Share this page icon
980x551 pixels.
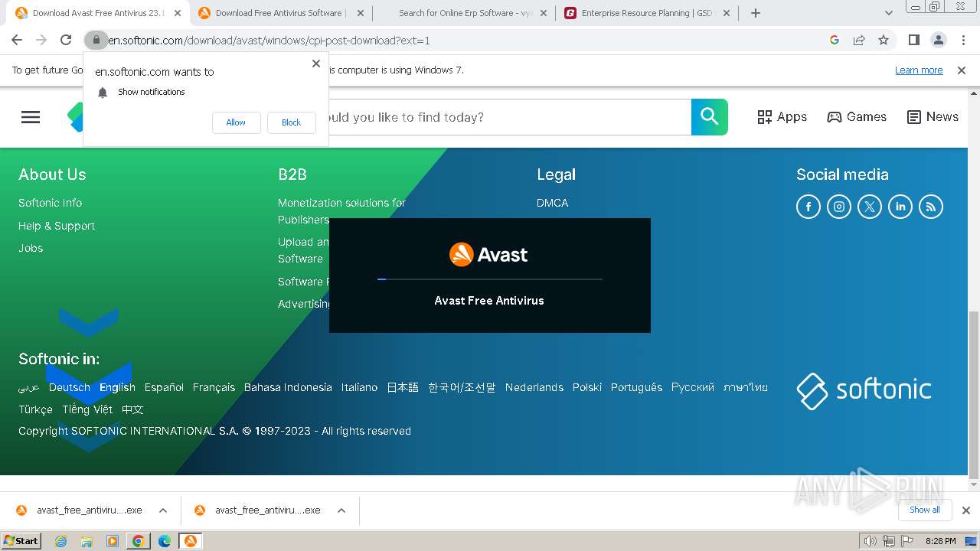(859, 40)
